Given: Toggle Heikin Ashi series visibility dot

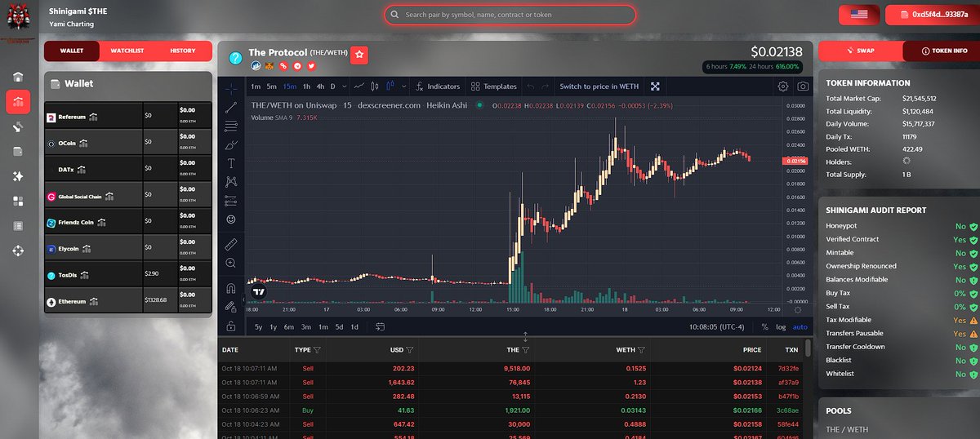Looking at the screenshot, I should click(x=479, y=105).
